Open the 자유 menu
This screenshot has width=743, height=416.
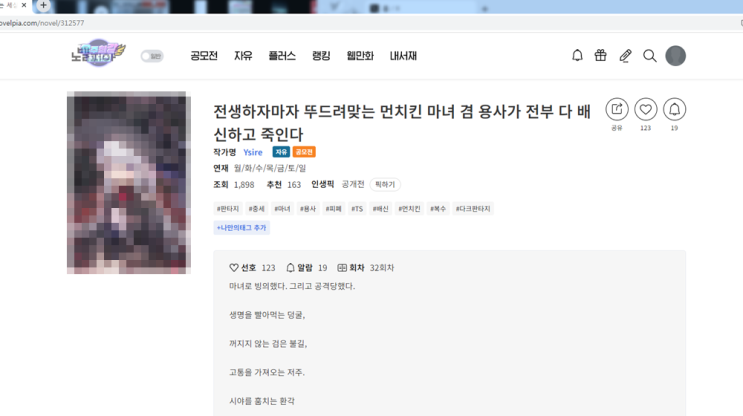[243, 56]
